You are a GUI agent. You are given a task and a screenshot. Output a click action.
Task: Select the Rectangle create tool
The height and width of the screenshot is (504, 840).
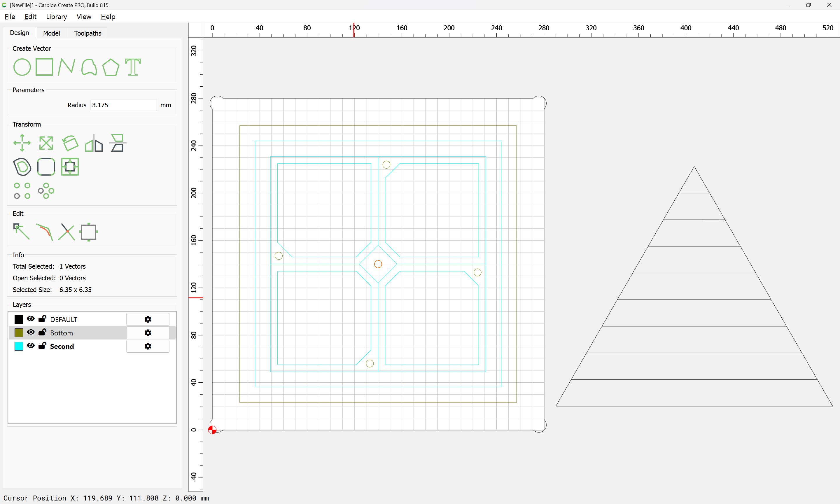(44, 67)
